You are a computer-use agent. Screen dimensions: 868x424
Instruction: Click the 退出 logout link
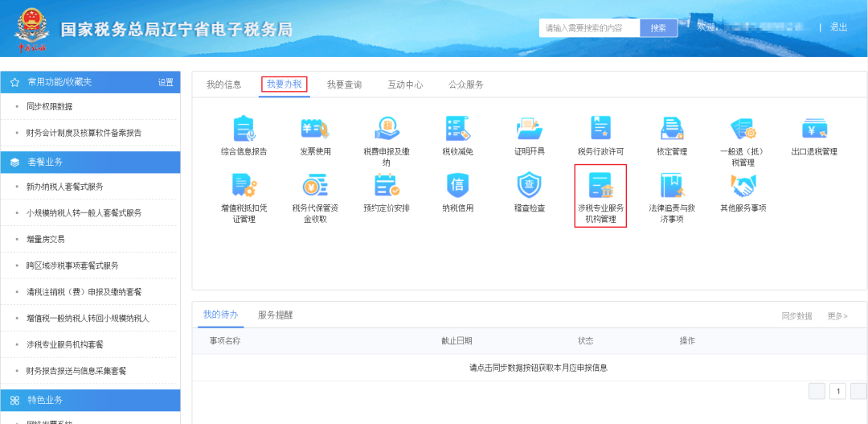838,27
